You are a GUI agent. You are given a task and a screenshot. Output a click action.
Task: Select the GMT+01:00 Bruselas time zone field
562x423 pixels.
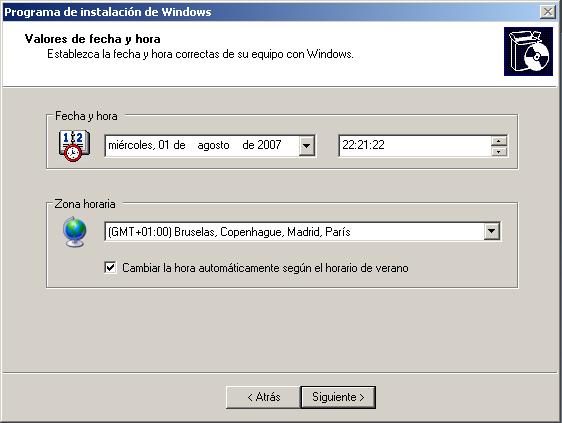(303, 232)
